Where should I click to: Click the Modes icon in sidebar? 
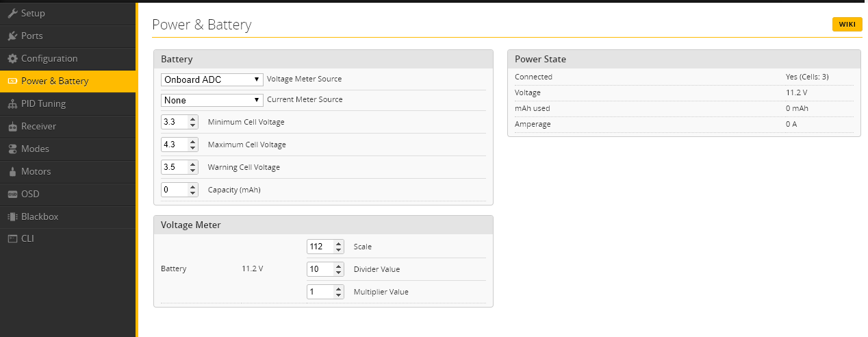[12, 149]
